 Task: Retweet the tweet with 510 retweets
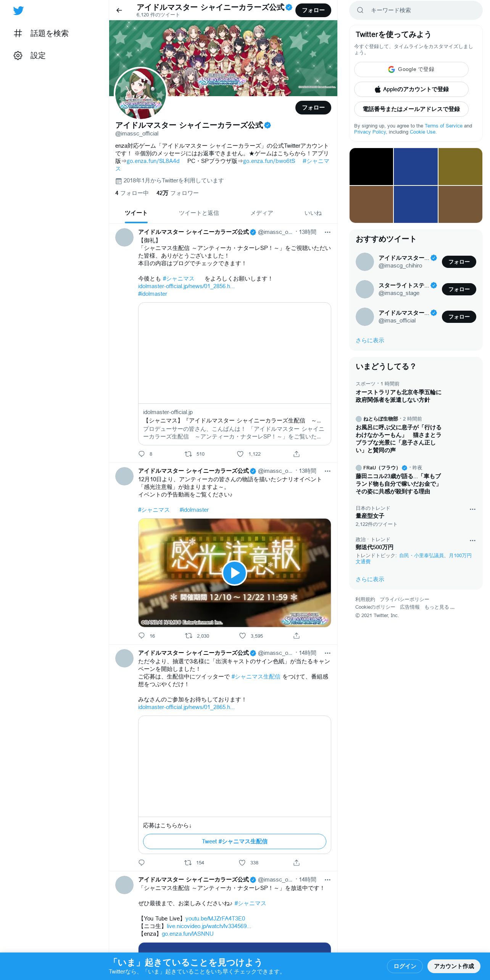pyautogui.click(x=188, y=454)
